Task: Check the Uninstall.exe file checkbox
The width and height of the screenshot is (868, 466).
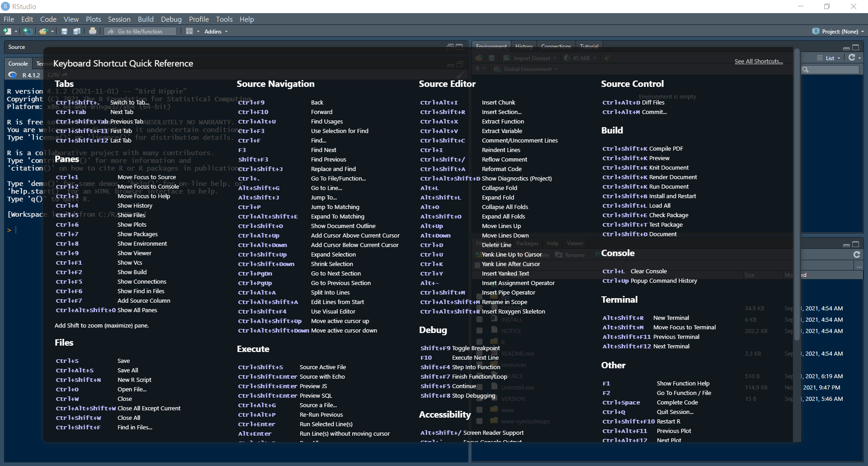Action: 479,387
